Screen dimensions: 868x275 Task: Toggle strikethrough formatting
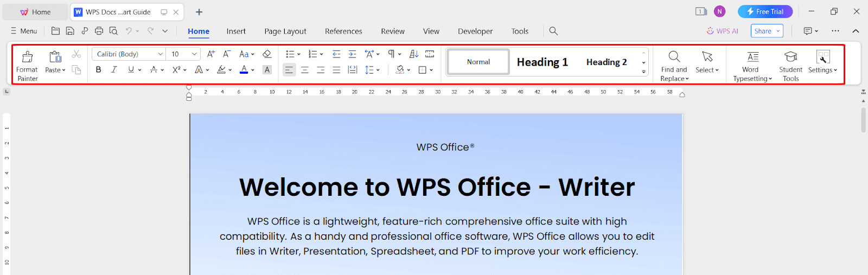[154, 69]
